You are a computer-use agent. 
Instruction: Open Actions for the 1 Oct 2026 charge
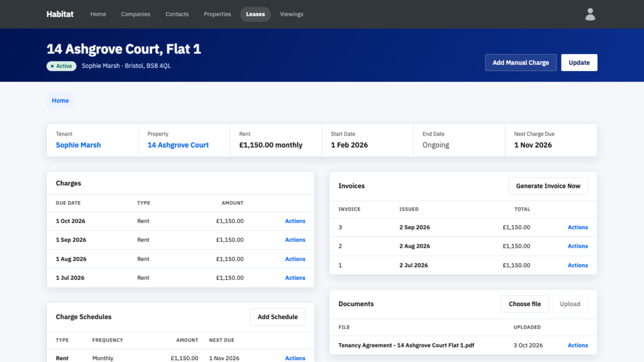(296, 221)
